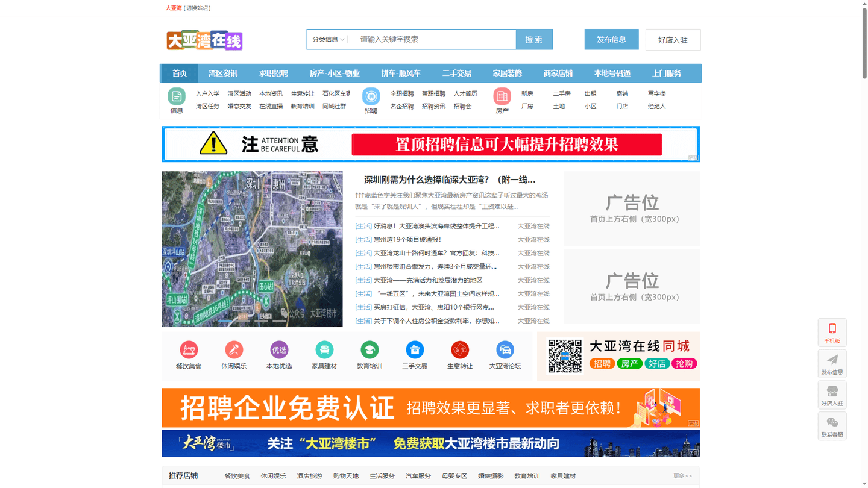This screenshot has width=868, height=488.
Task: Select the 首页 navigation tab
Action: coord(180,74)
